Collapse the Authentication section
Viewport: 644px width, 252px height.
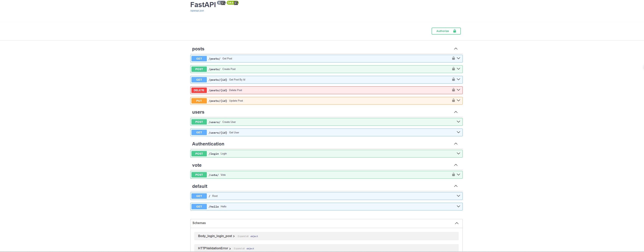(456, 144)
